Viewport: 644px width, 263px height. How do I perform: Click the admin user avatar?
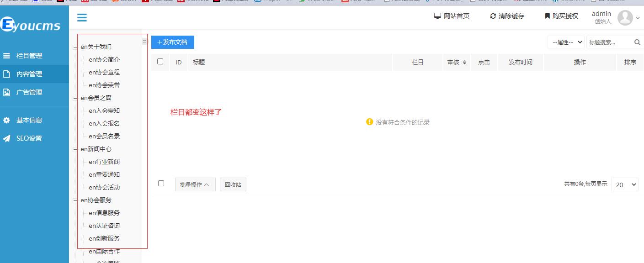click(625, 18)
